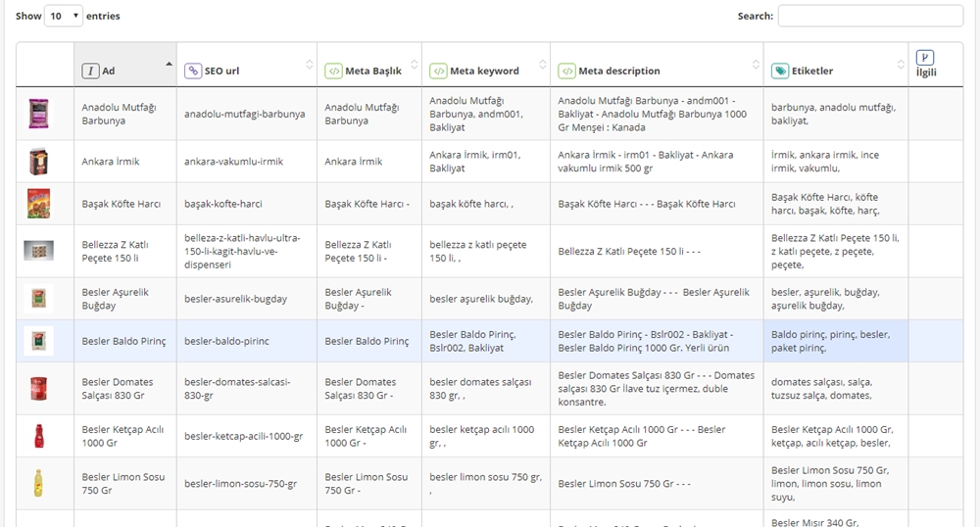The width and height of the screenshot is (980, 527).
Task: Click the Ad column italic-I icon
Action: click(90, 71)
